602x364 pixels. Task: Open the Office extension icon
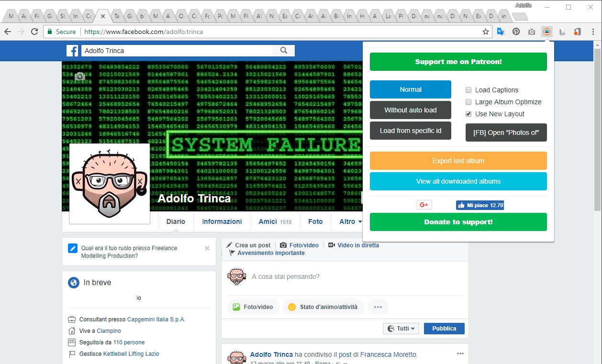click(577, 32)
